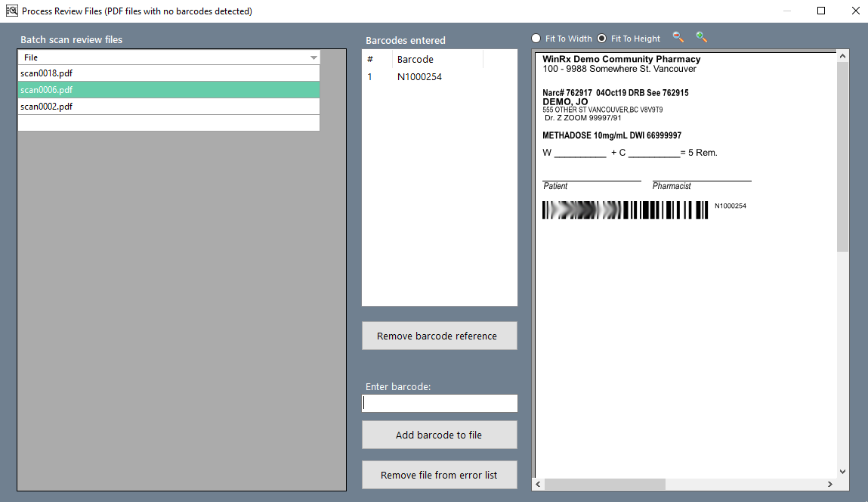Click the zoom in magnifier icon
Screen dimensions: 868x502
pyautogui.click(x=701, y=37)
